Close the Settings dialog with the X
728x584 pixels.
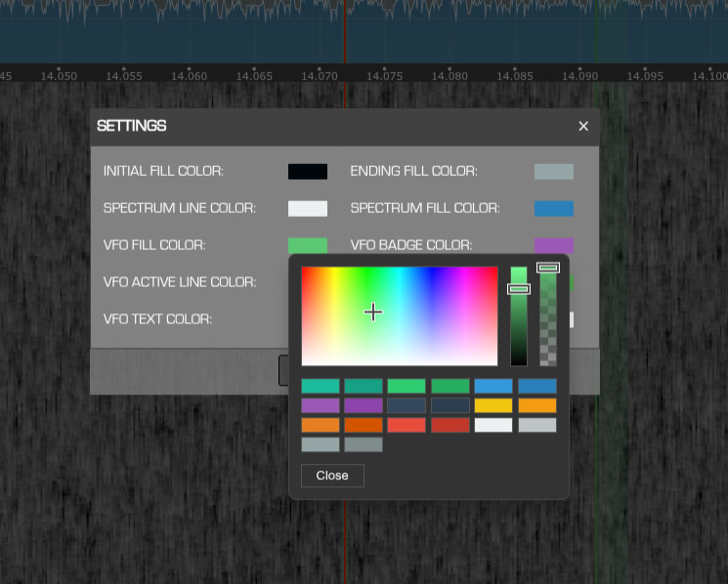[583, 126]
